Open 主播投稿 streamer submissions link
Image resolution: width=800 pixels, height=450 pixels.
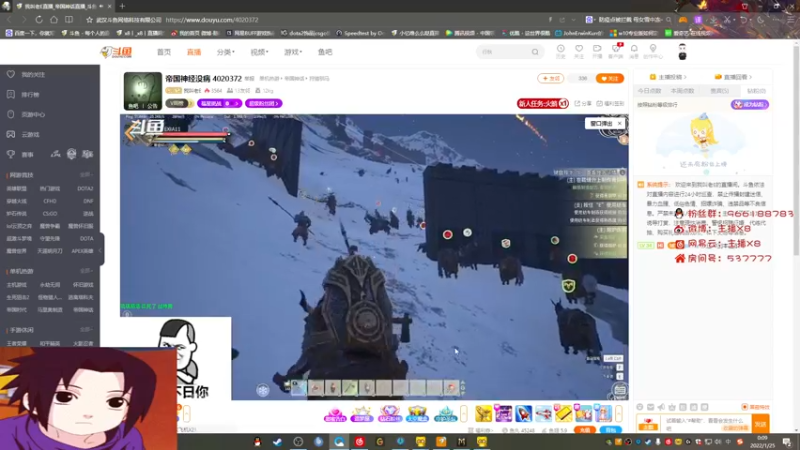pos(668,77)
